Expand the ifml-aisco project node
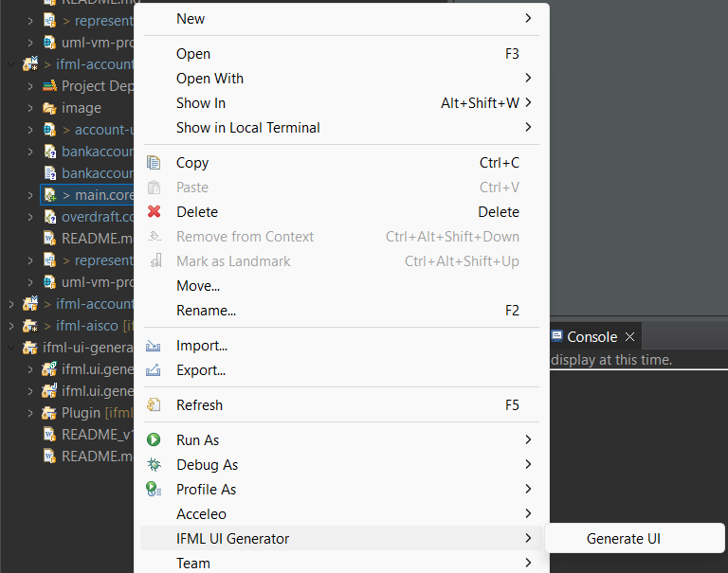The image size is (728, 573). click(x=11, y=326)
